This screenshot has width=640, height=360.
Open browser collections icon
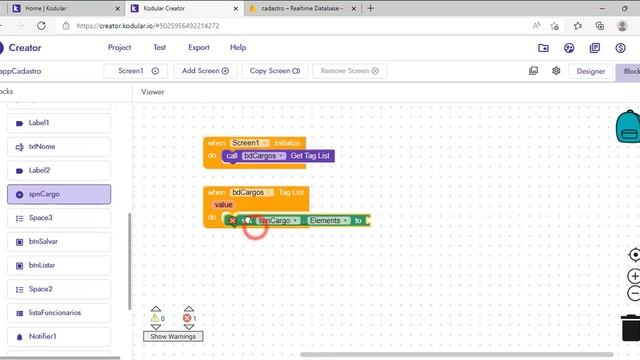pyautogui.click(x=600, y=26)
